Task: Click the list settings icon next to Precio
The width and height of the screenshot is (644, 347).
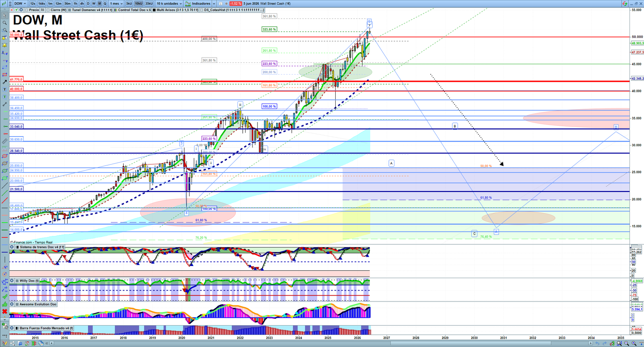Action: pyautogui.click(x=43, y=10)
